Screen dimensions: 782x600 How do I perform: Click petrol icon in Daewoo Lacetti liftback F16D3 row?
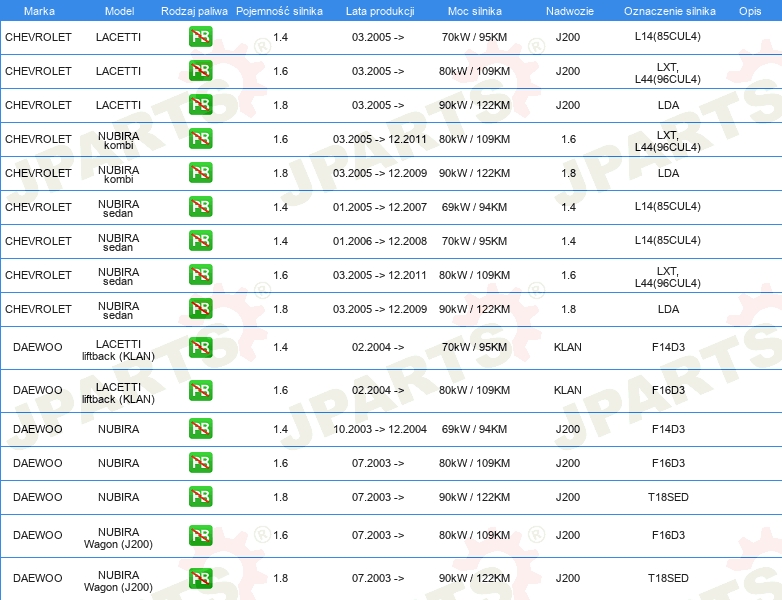coord(200,390)
